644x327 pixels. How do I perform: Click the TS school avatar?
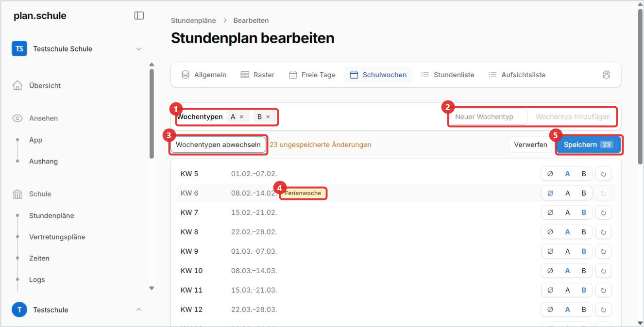click(19, 49)
